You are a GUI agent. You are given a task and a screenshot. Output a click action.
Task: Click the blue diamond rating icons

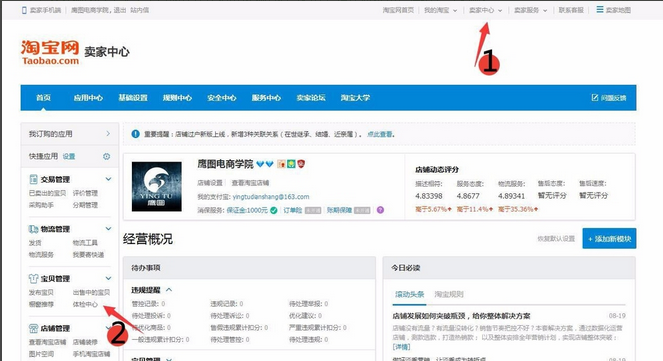pos(265,164)
